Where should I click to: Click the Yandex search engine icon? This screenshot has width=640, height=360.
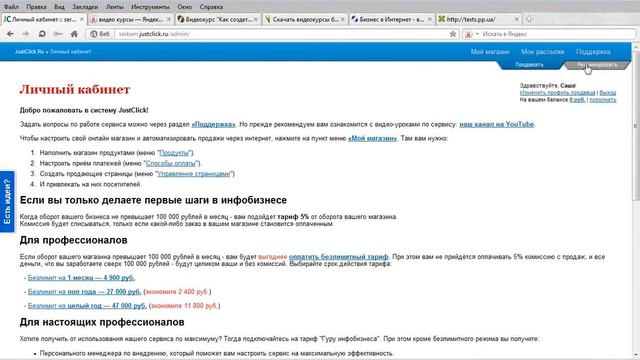point(469,34)
